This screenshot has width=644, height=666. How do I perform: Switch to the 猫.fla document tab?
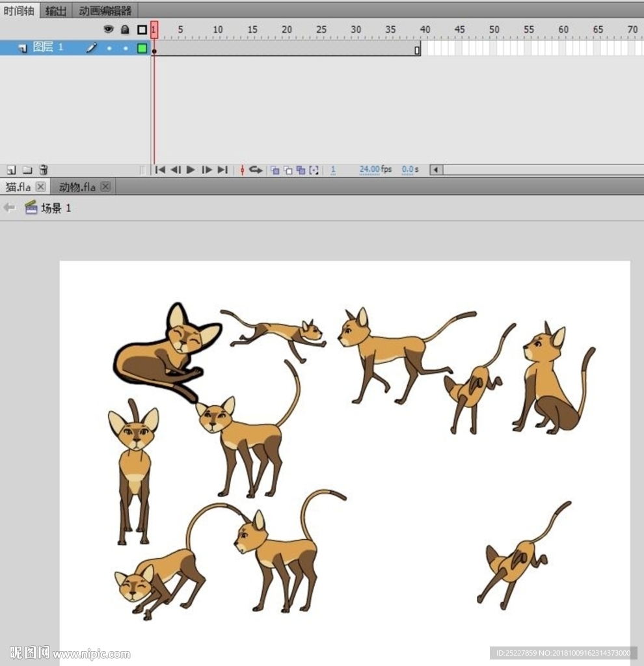18,187
